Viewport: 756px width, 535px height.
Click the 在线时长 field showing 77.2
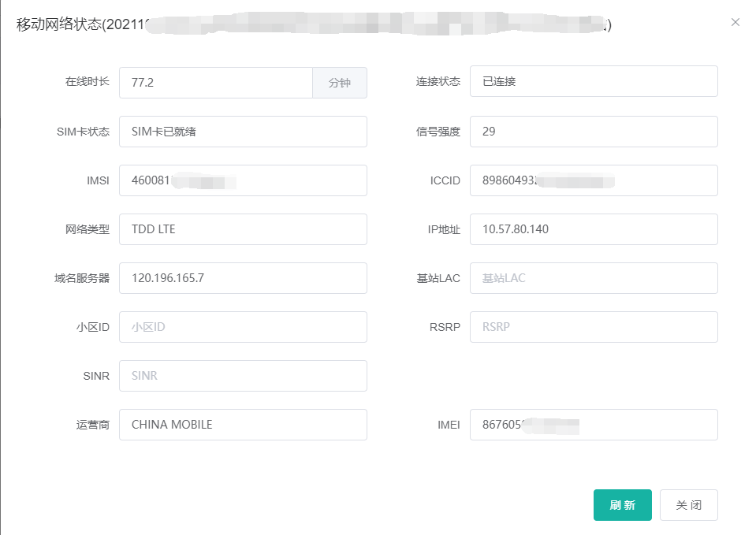coord(215,83)
